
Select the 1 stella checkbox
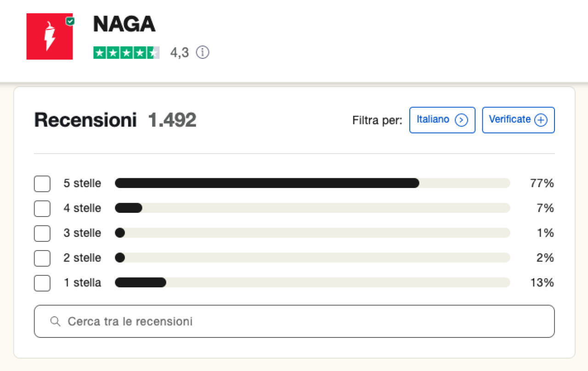(42, 283)
